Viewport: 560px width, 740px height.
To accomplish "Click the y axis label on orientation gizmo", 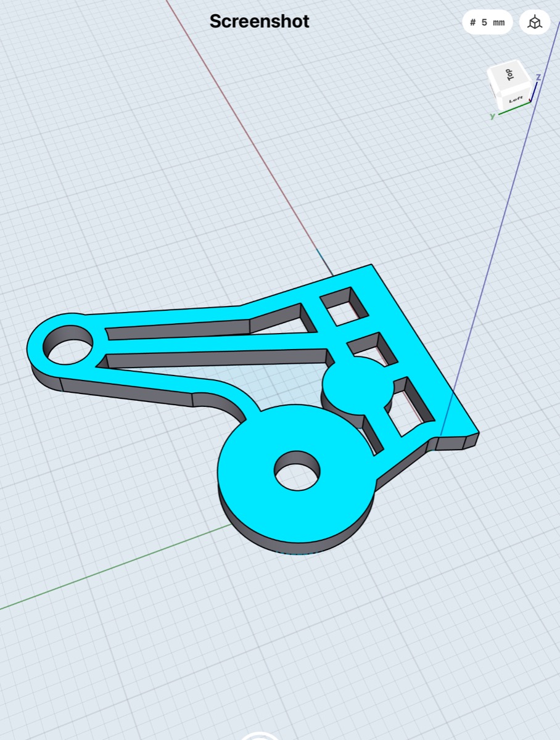I will tap(492, 116).
